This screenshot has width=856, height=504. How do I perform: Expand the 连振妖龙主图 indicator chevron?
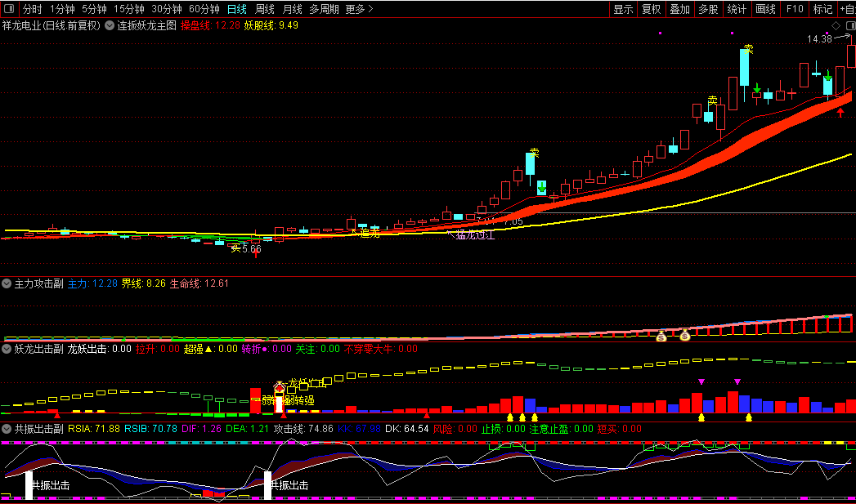pos(110,25)
